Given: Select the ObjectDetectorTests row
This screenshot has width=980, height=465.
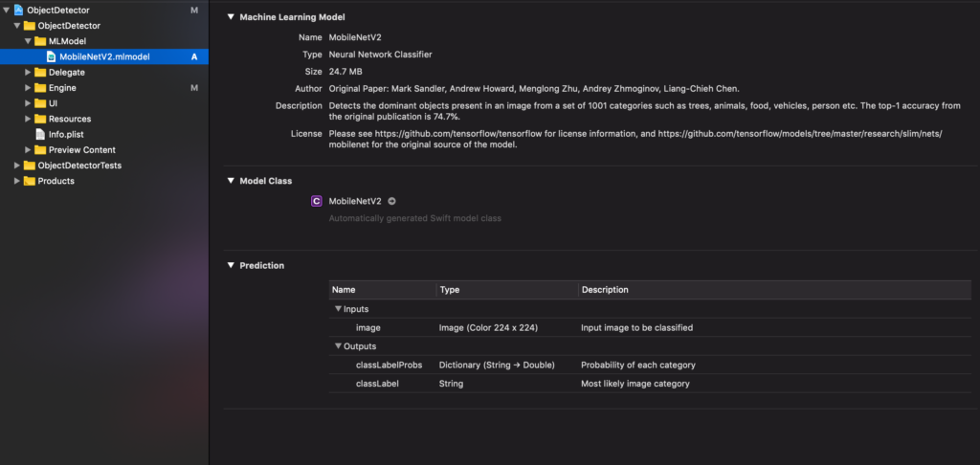Looking at the screenshot, I should click(x=104, y=166).
